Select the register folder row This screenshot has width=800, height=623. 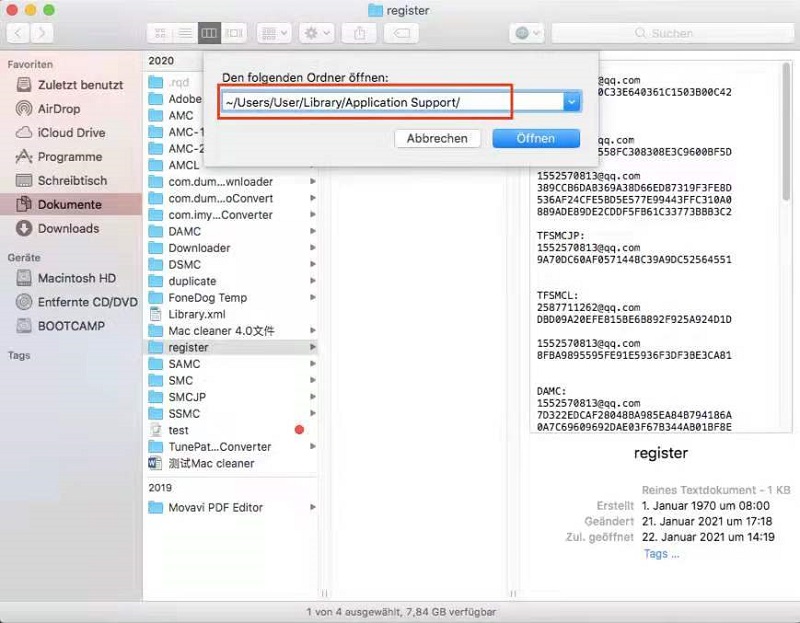click(232, 347)
